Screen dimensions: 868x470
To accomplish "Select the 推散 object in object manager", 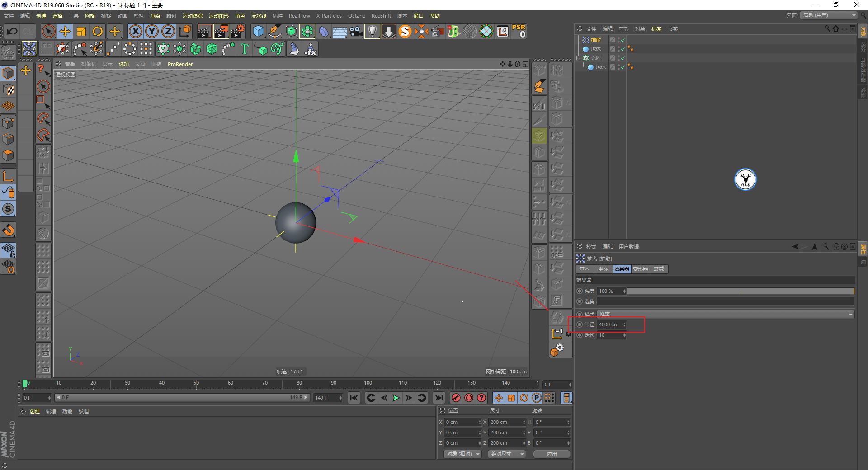I will pyautogui.click(x=596, y=40).
